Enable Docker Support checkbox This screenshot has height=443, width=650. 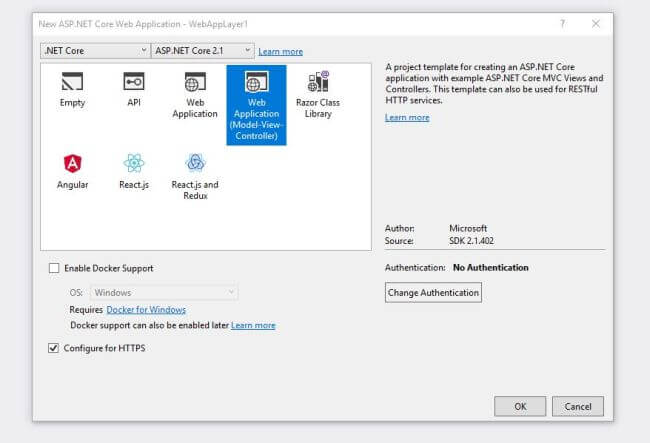coord(54,268)
